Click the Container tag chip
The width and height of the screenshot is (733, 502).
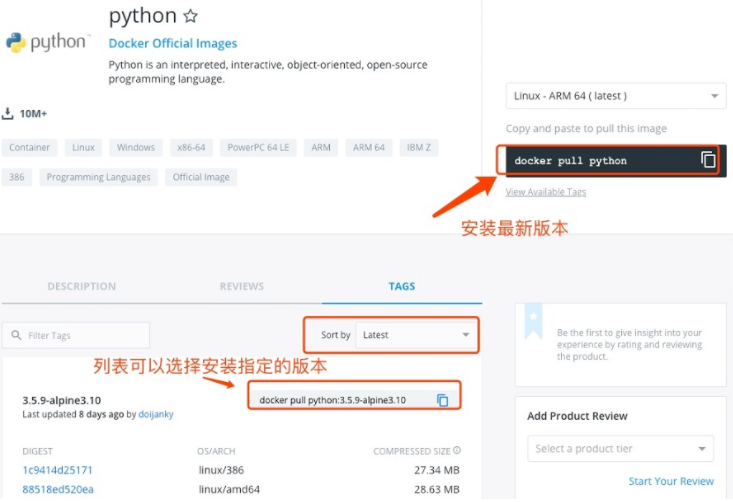29,148
